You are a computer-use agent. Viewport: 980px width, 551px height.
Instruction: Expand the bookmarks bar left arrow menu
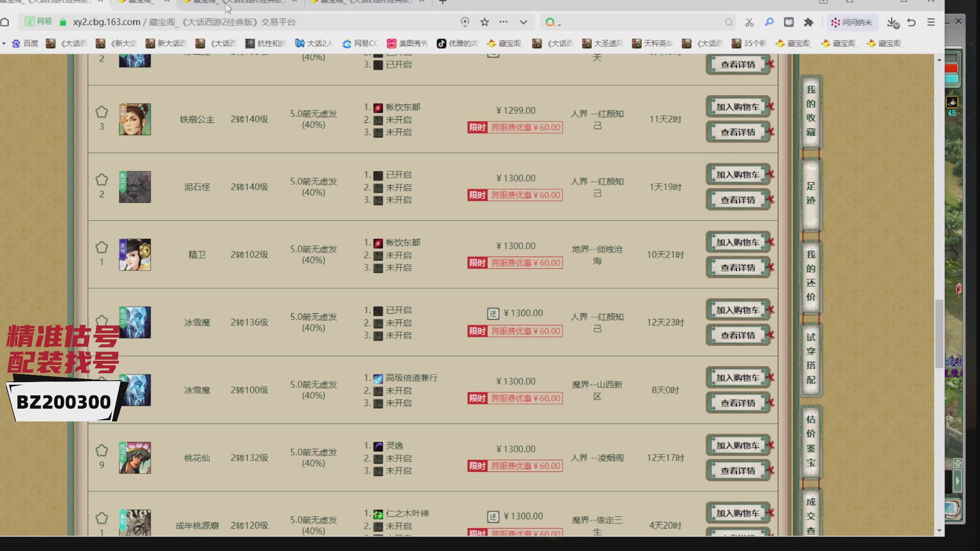[4, 43]
